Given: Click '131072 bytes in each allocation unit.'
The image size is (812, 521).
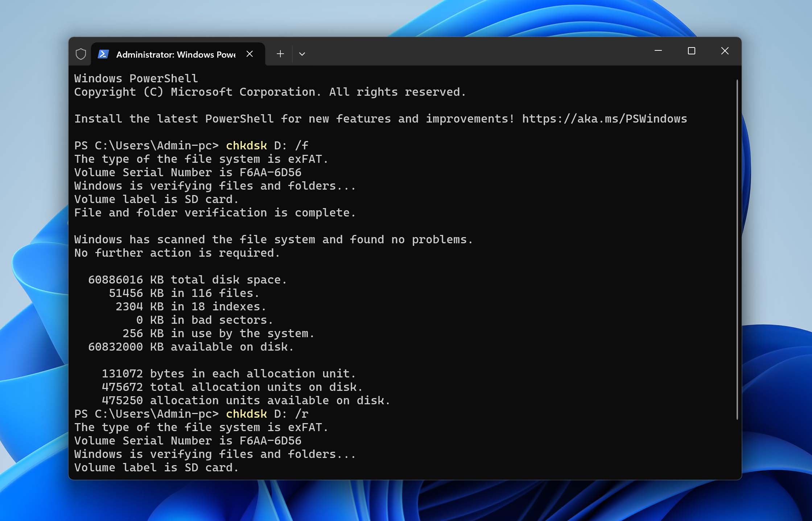Looking at the screenshot, I should [x=229, y=373].
